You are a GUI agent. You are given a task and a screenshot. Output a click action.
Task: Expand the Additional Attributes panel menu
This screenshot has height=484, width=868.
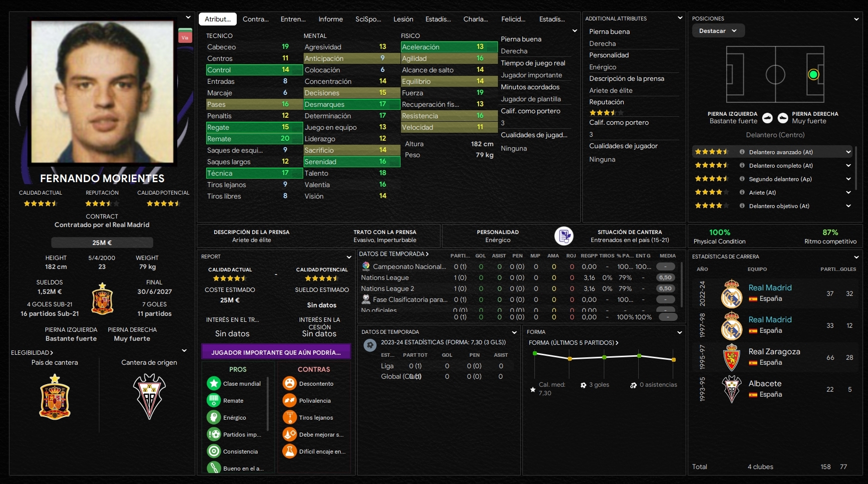pyautogui.click(x=680, y=18)
